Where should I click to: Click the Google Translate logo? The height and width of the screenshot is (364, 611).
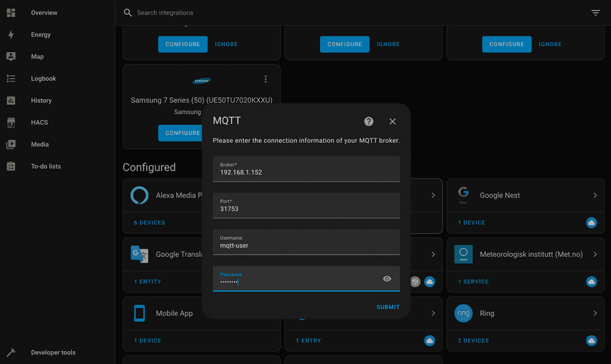(x=140, y=254)
